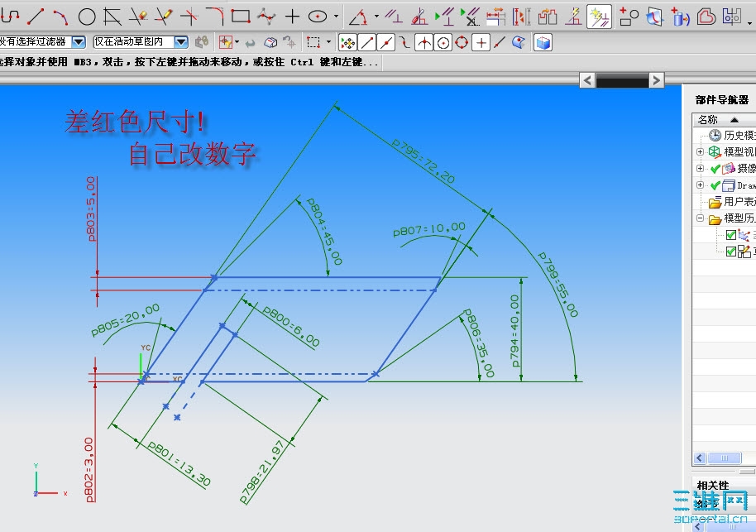
Task: Toggle Arc Center snap option
Action: tap(443, 43)
